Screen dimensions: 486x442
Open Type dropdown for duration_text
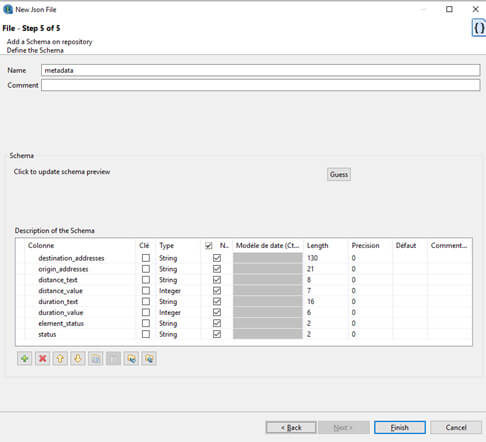tap(168, 301)
